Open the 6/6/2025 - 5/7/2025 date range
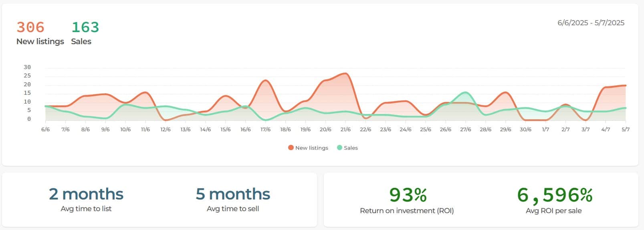The image size is (644, 230). (590, 23)
